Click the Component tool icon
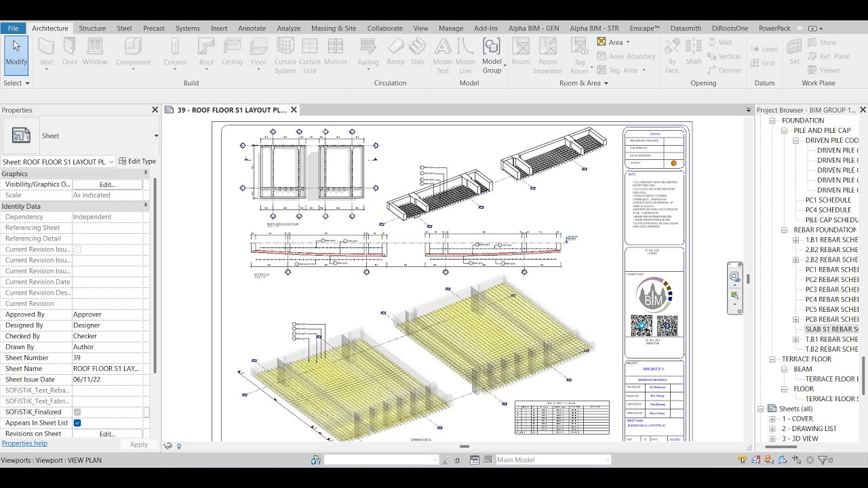 (x=133, y=46)
